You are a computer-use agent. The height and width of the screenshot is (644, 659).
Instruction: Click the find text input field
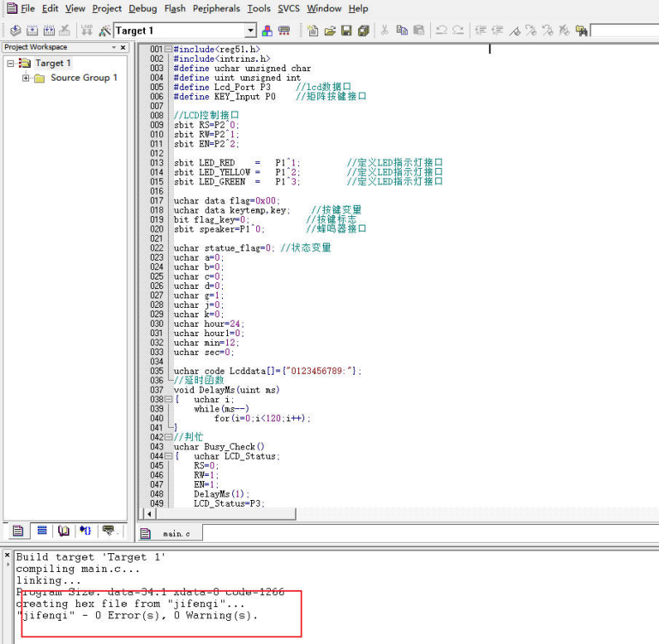click(625, 31)
